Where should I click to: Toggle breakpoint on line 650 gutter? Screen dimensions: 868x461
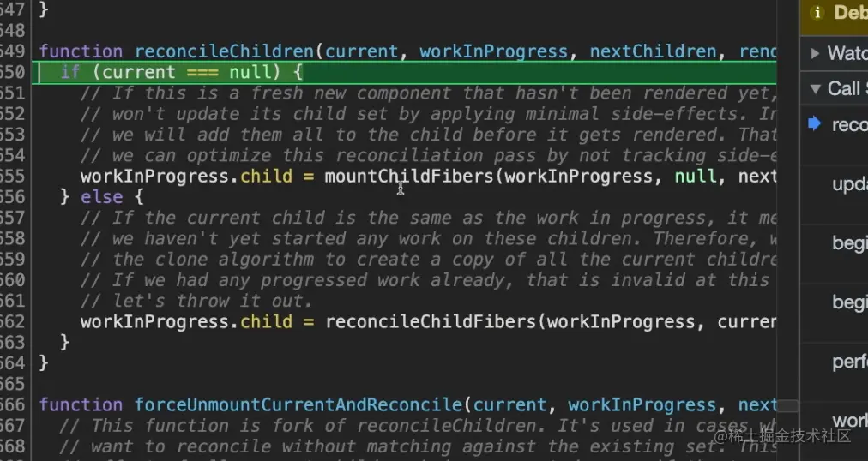(12, 73)
